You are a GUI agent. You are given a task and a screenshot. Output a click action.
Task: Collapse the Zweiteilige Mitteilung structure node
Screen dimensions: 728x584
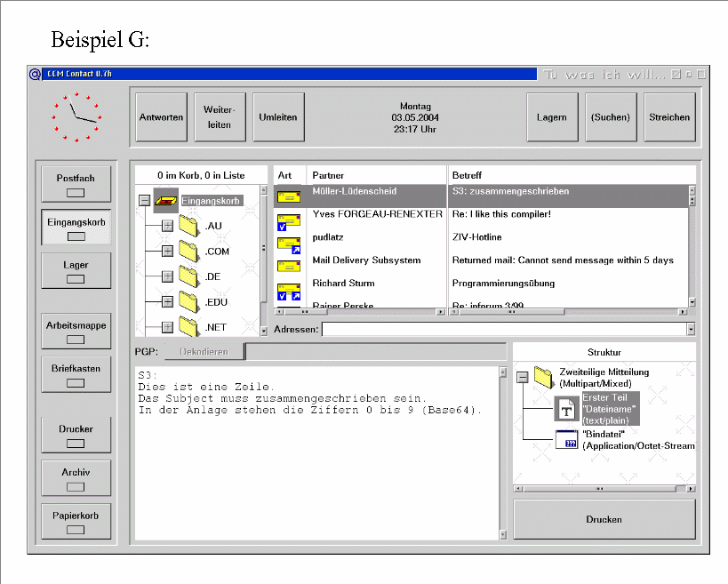coord(523,378)
